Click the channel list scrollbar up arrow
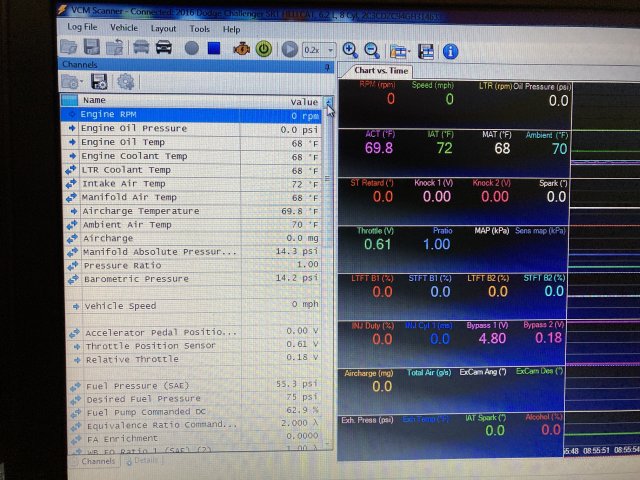Viewport: 640px width, 480px height. (329, 101)
